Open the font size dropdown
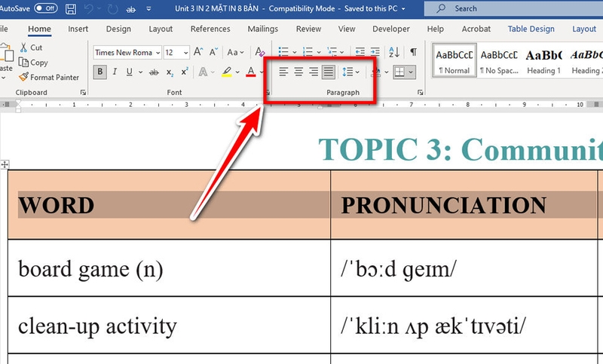The image size is (603, 364). 186,53
